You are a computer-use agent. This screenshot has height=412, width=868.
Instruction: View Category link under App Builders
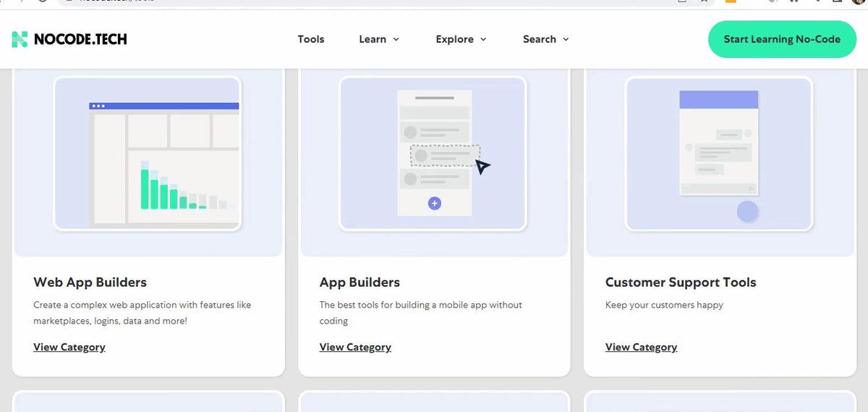(x=355, y=347)
